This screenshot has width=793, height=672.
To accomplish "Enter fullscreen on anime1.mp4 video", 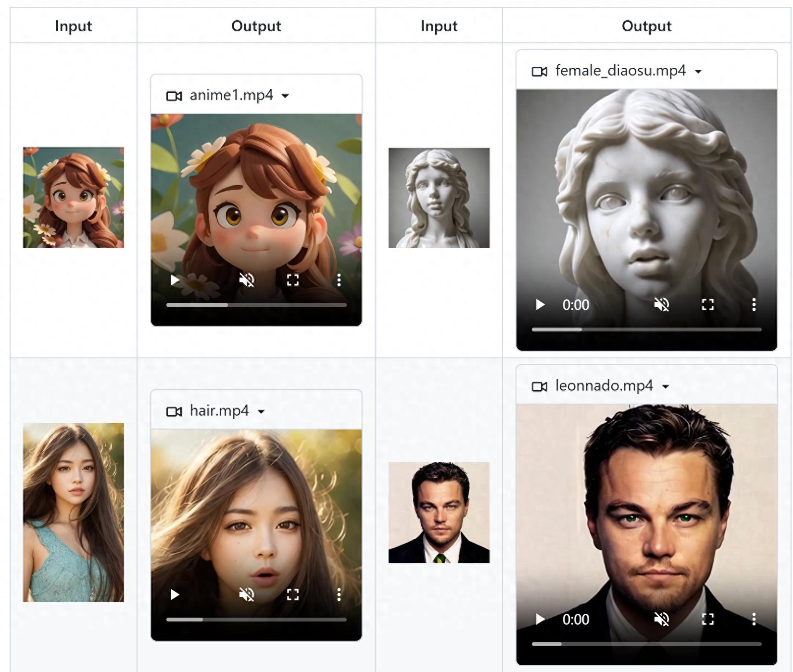I will pyautogui.click(x=293, y=280).
